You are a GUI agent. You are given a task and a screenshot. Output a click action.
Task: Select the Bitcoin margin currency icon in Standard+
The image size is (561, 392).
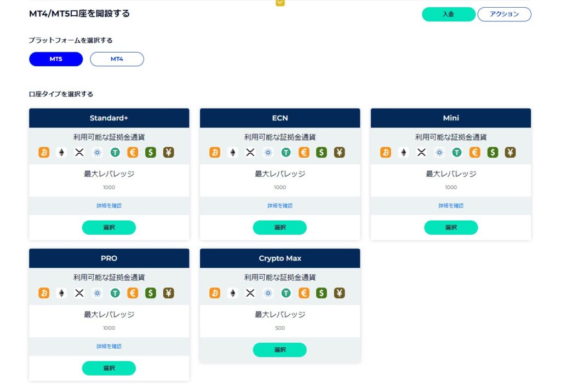click(44, 152)
